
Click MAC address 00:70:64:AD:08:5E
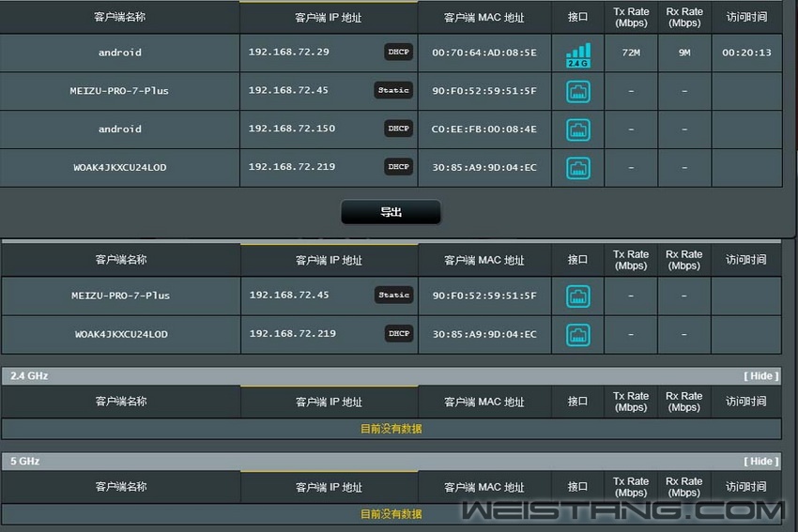[x=484, y=53]
